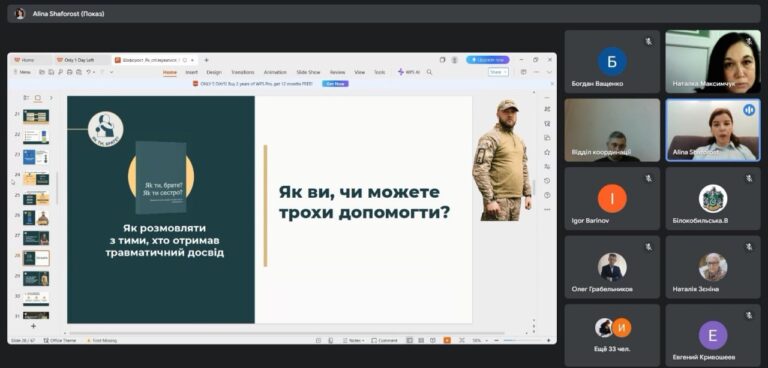Viewport: 768px width, 368px height.
Task: Open Наталка Максимчук video tile
Action: click(x=713, y=62)
